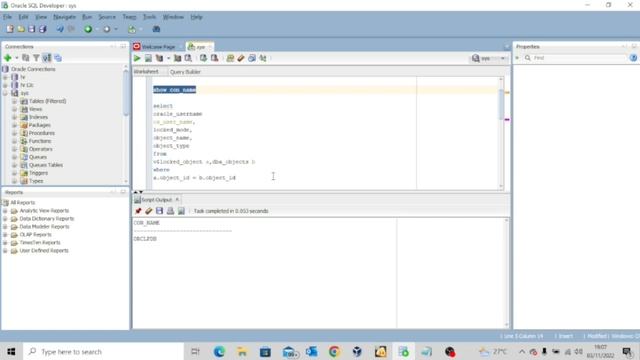Expand the OLAP Reports folder
The width and height of the screenshot is (640, 360).
coord(5,234)
